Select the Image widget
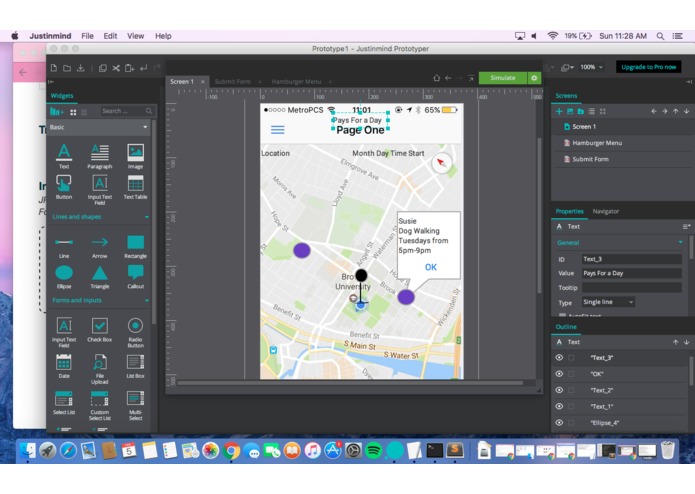 tap(135, 156)
